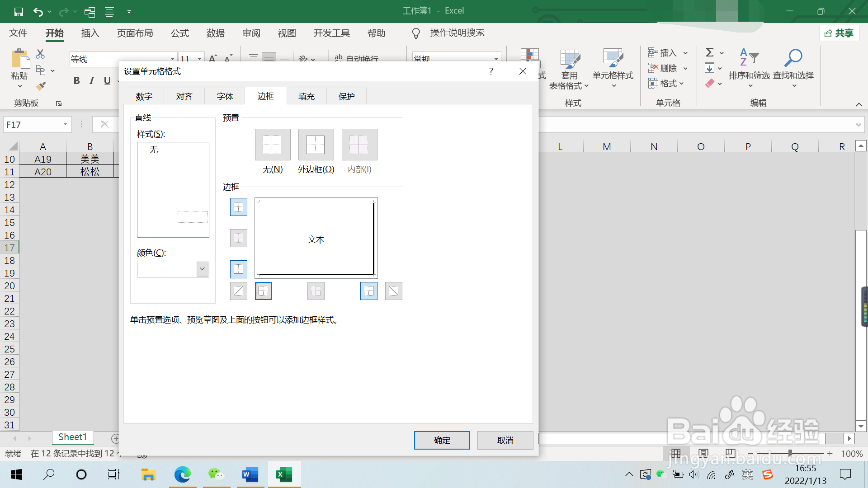
Task: Toggle the top border button
Action: click(x=238, y=207)
